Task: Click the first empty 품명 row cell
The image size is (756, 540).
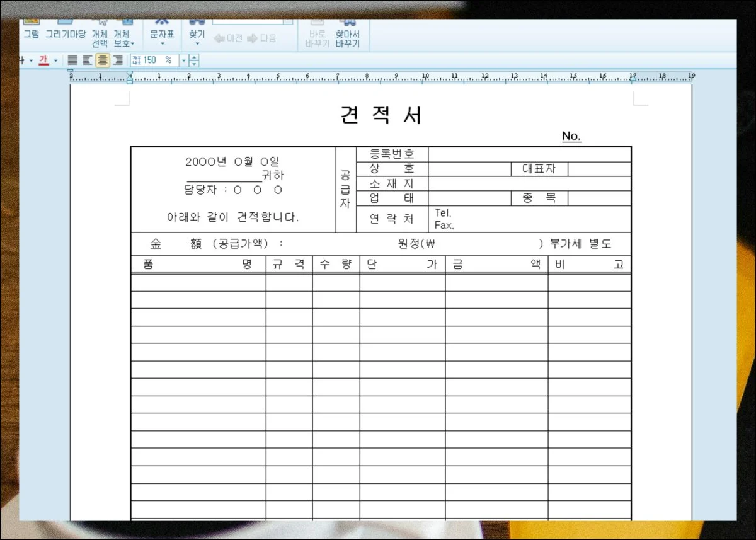Action: pos(198,283)
